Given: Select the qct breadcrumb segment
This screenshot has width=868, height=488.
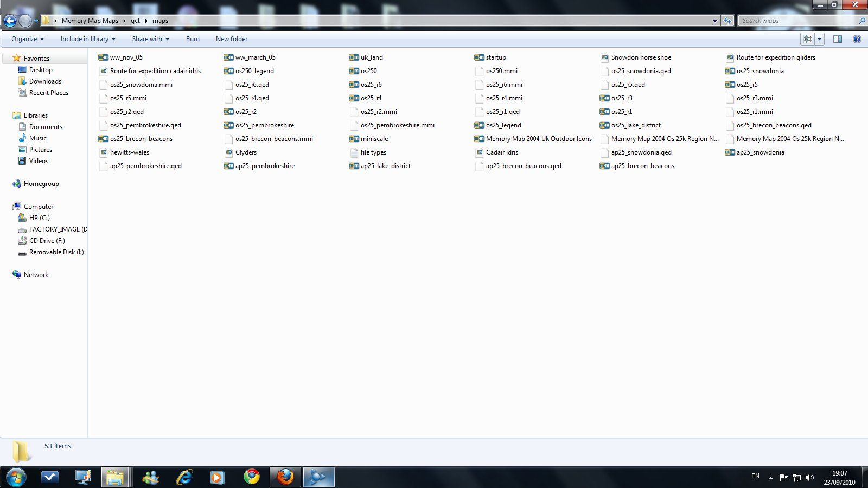Looking at the screenshot, I should tap(135, 21).
